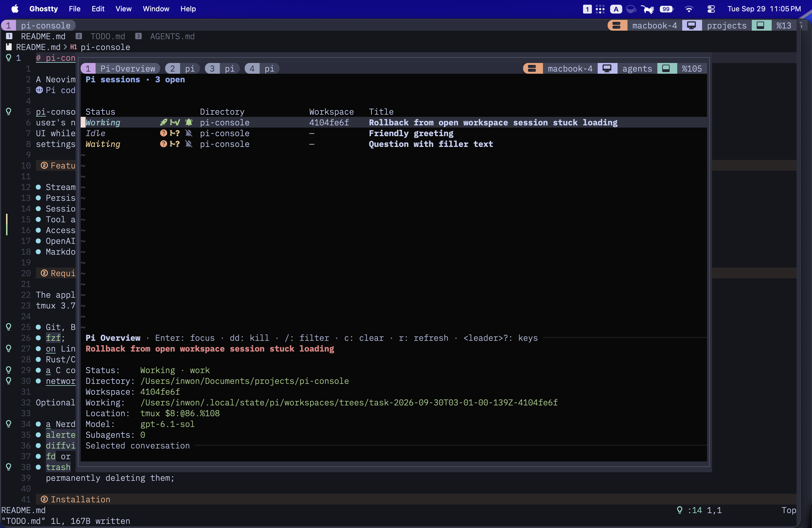
Task: Click the orange question icon in the Waiting row
Action: (x=164, y=144)
